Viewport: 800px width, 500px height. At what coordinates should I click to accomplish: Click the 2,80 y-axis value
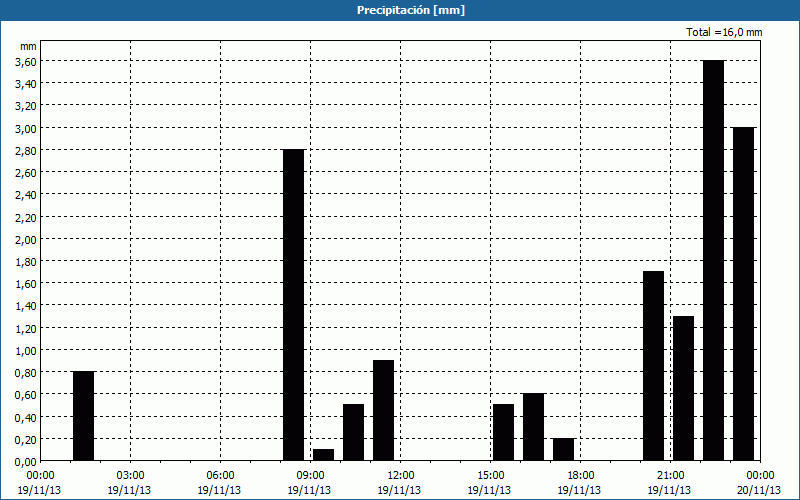tap(26, 151)
